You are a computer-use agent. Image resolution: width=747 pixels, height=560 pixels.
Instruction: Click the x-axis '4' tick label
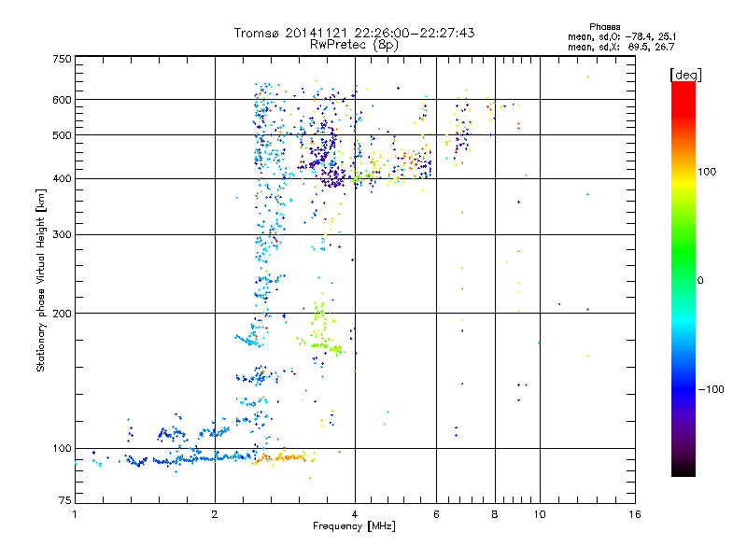(355, 514)
